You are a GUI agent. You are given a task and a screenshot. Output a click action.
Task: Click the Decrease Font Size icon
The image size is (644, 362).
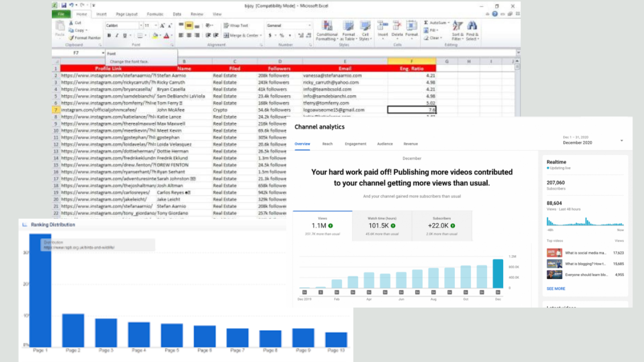click(170, 25)
